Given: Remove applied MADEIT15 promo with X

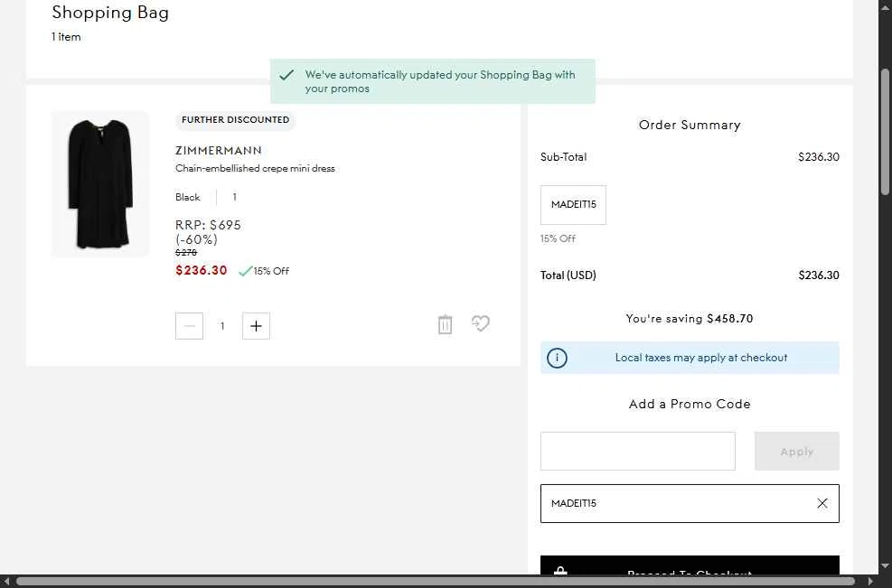Looking at the screenshot, I should pyautogui.click(x=822, y=503).
